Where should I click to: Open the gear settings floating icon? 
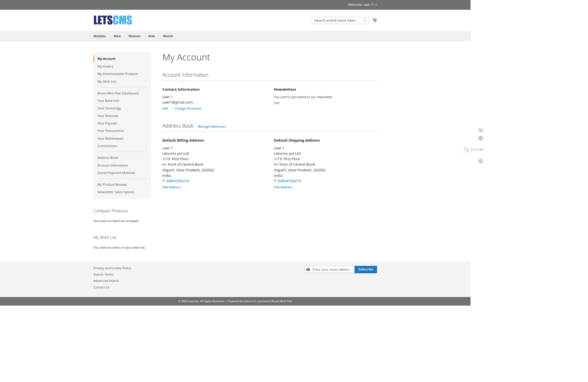pos(481,161)
